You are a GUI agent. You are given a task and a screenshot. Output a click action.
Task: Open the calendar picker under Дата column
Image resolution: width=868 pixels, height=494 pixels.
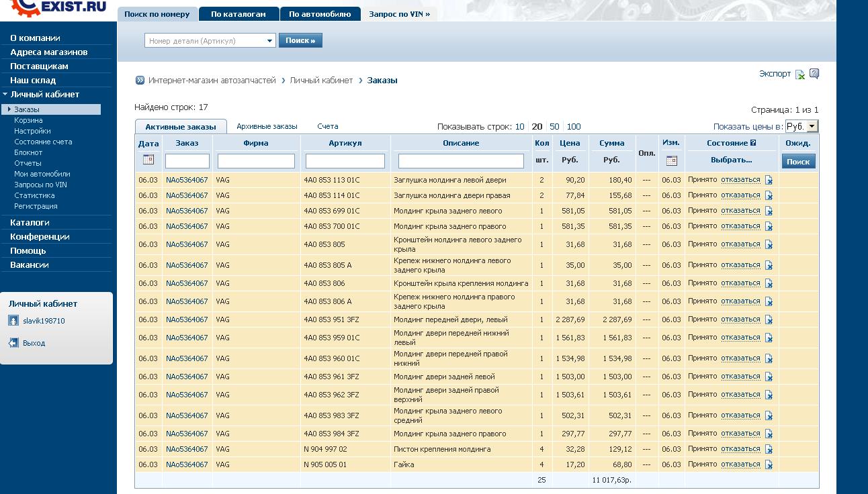click(148, 160)
